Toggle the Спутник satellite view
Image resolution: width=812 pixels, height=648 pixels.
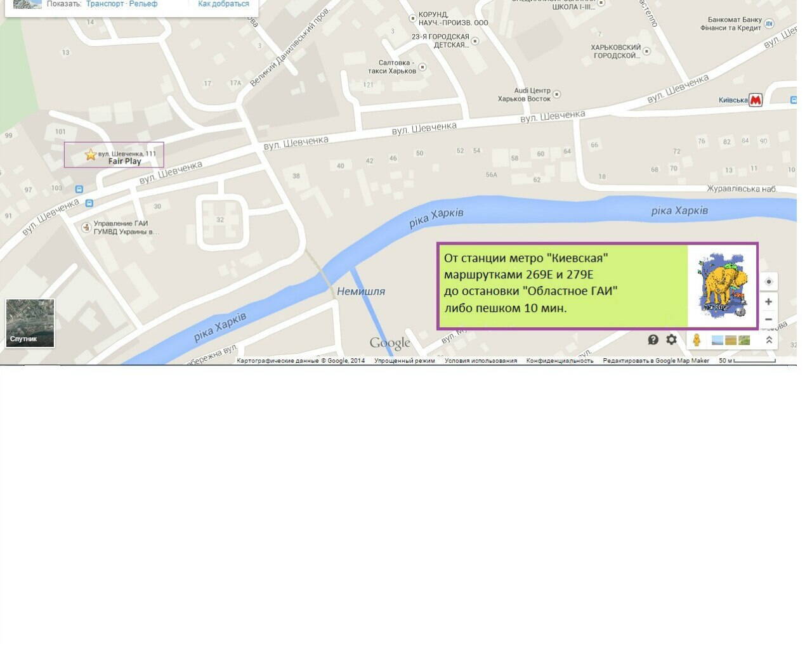pos(30,323)
